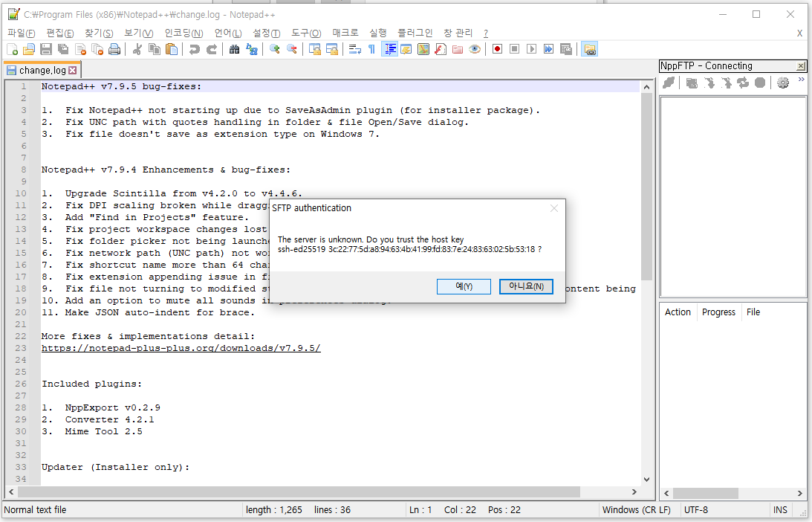Start macro recording red dot

click(497, 49)
